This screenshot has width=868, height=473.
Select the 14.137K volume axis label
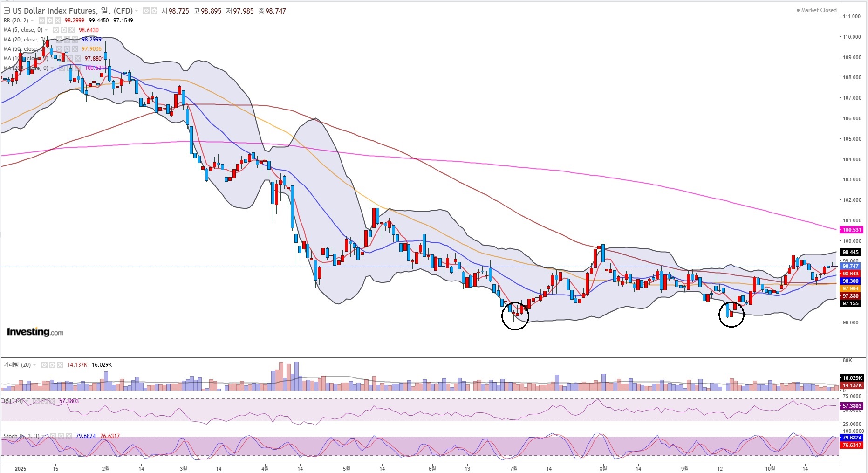pos(852,385)
